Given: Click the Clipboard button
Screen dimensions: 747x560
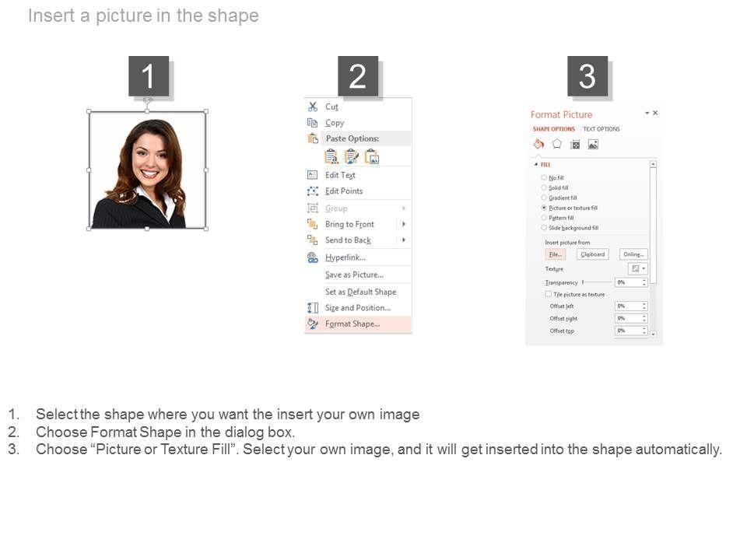Looking at the screenshot, I should point(593,254).
